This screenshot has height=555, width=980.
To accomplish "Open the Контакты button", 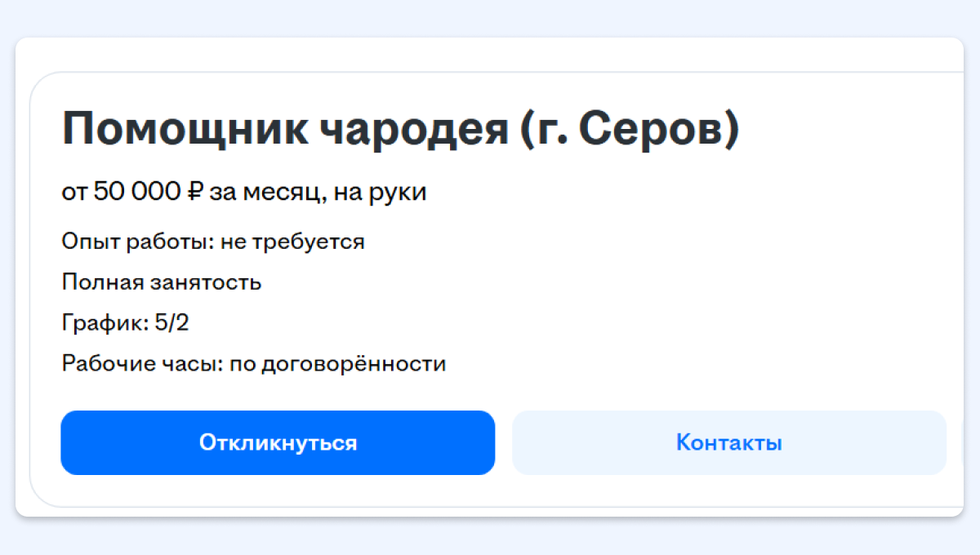I will (x=728, y=442).
